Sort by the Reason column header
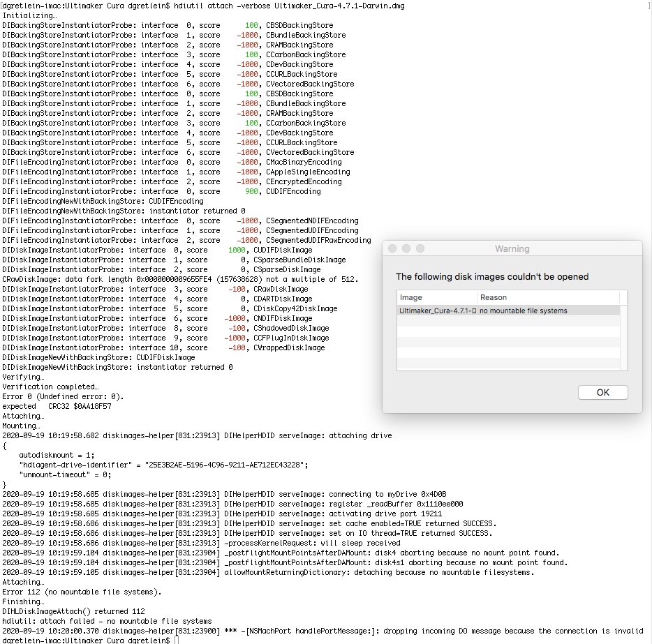The image size is (652, 644). 548,297
